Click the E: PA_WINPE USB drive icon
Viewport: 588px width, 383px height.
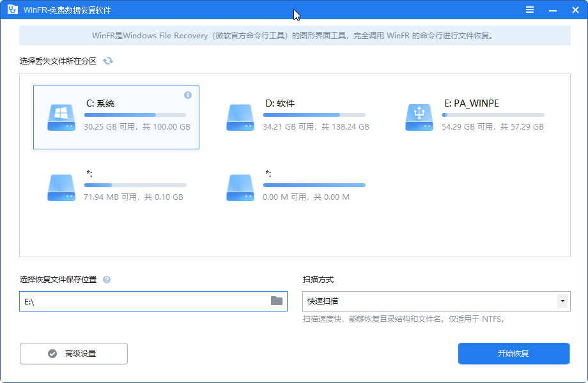[x=419, y=117]
